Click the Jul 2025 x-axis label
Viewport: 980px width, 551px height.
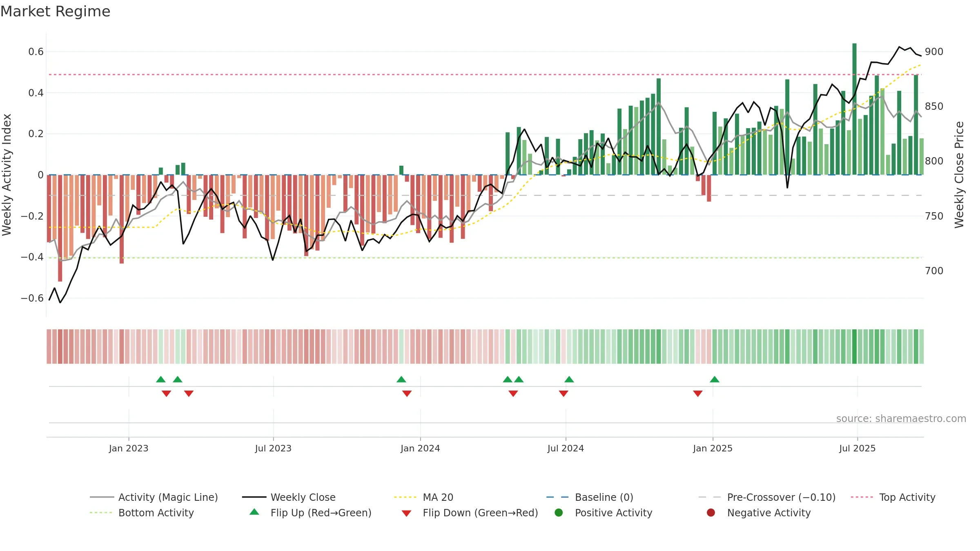(x=857, y=449)
